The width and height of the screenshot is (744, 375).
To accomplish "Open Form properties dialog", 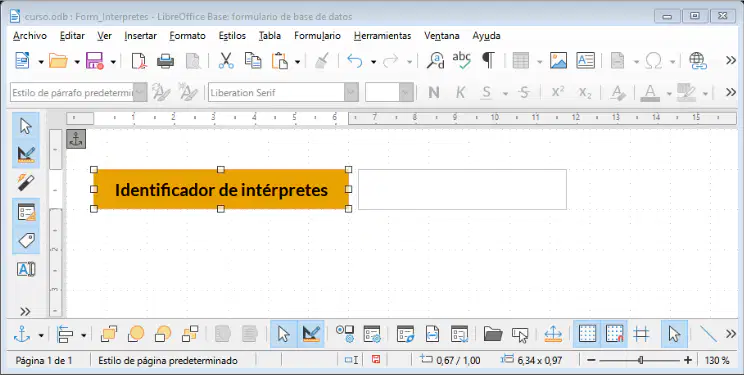I will pyautogui.click(x=372, y=335).
